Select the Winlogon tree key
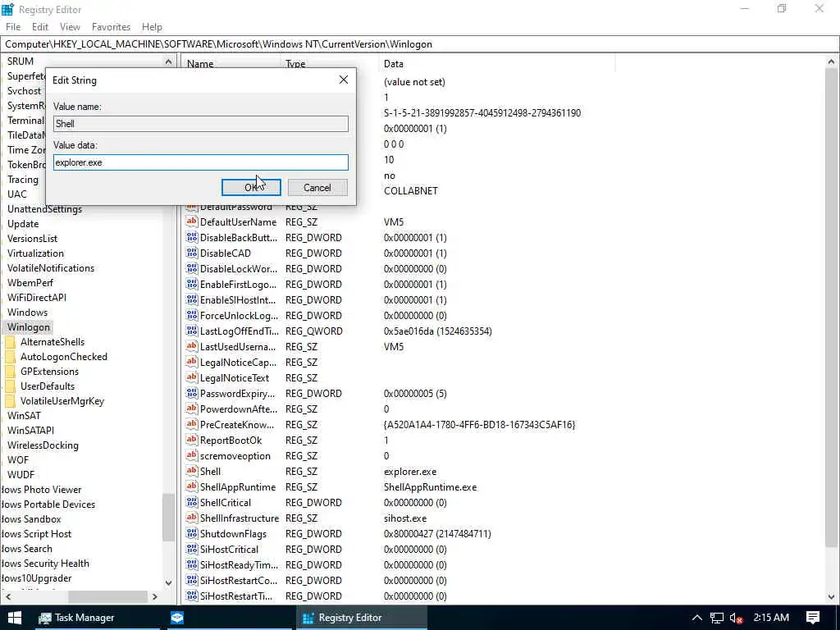 29,326
